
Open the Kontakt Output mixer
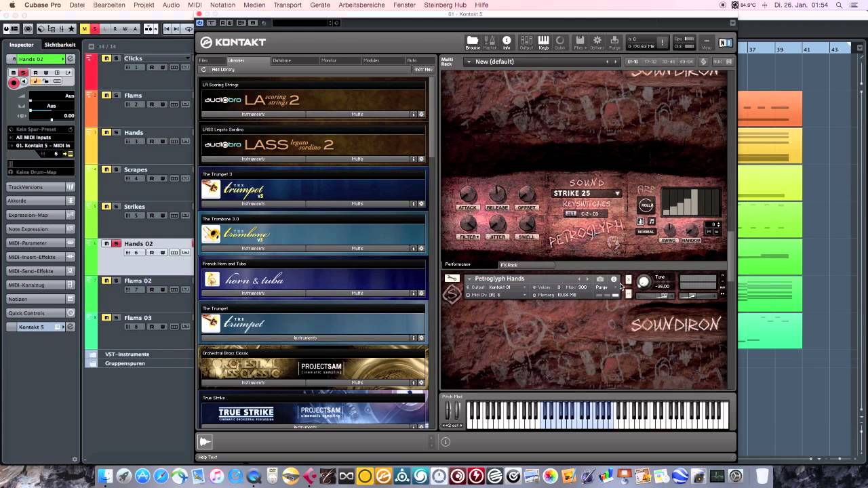tap(526, 43)
